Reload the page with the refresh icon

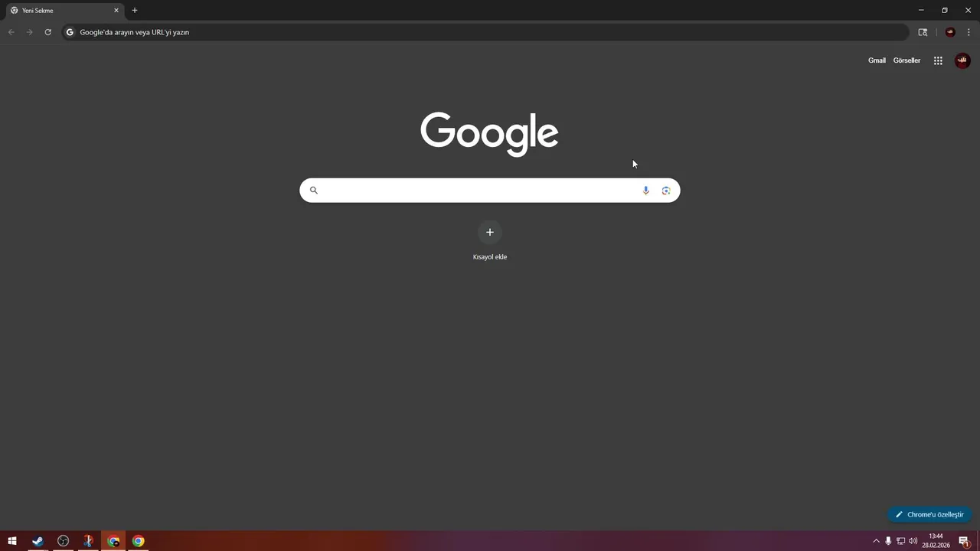pos(47,32)
